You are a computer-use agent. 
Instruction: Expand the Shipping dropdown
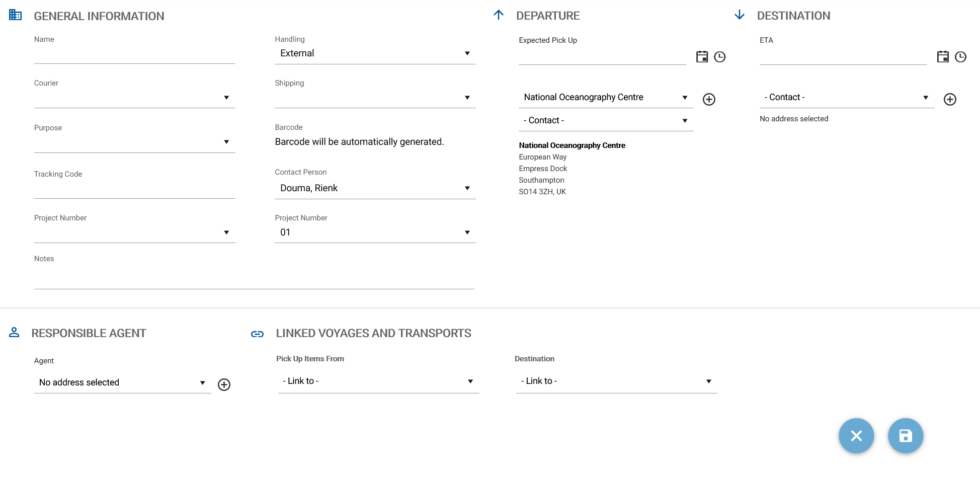tap(375, 98)
